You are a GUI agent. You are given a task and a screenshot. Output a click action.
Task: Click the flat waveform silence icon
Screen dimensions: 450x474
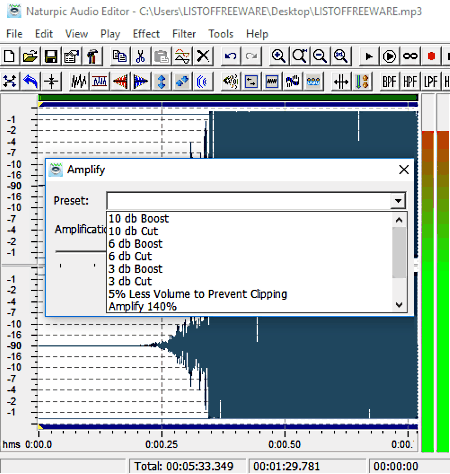pos(272,81)
